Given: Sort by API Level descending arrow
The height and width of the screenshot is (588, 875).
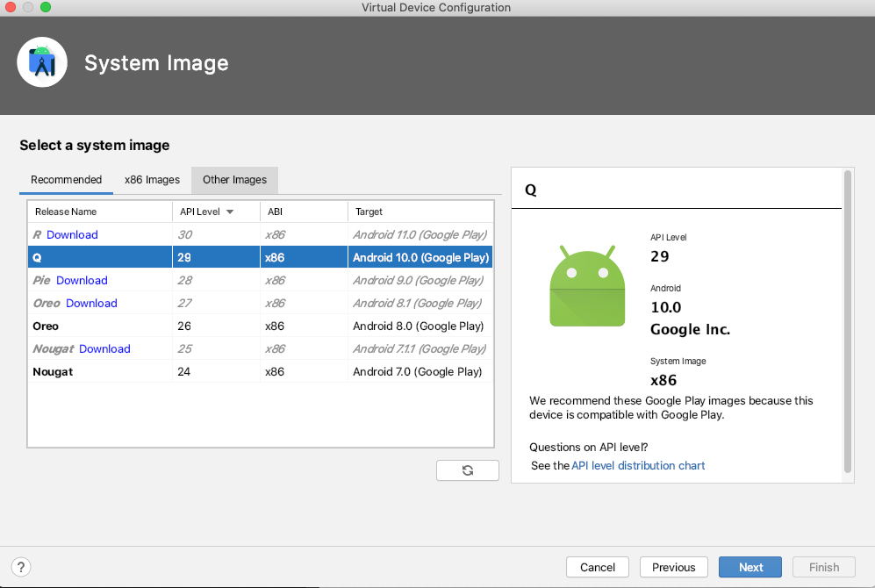Looking at the screenshot, I should (x=230, y=212).
